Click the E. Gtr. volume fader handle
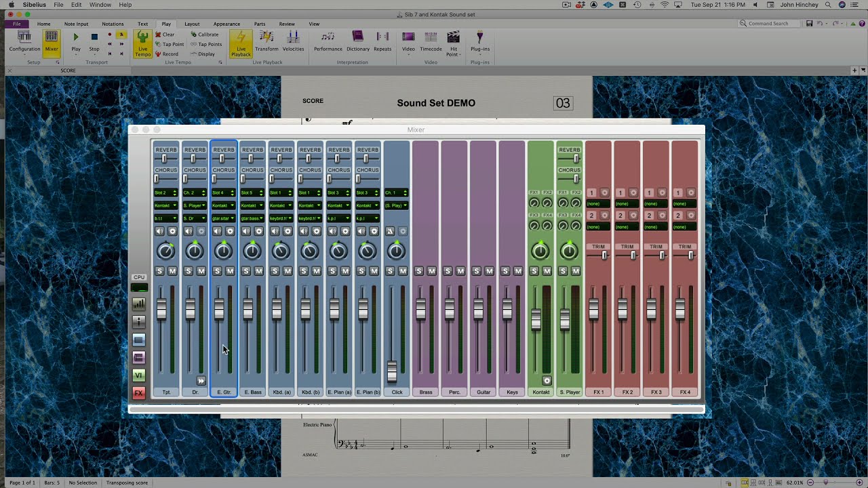This screenshot has width=868, height=488. (x=219, y=309)
